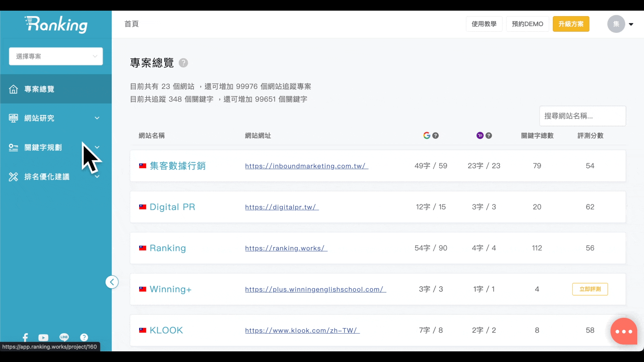Click the Taiwan flag beside Digital PR
This screenshot has width=644, height=362.
click(x=143, y=207)
